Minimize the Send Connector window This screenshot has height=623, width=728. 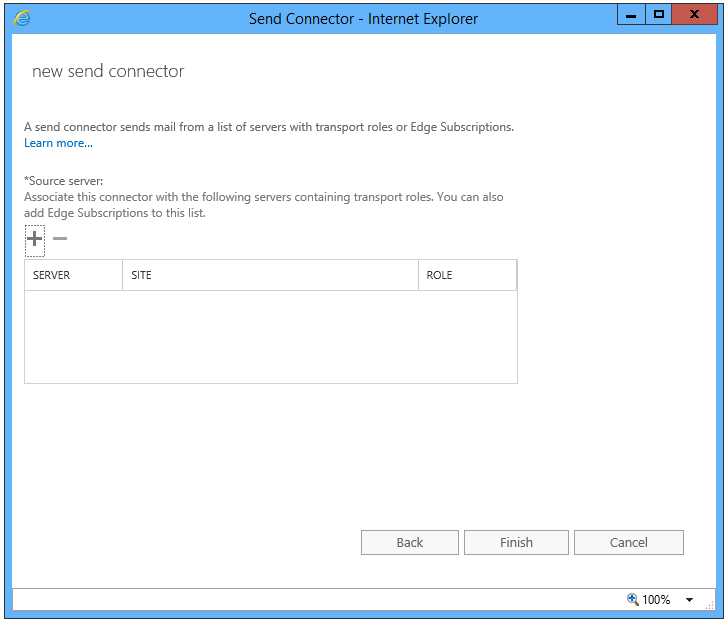coord(631,15)
